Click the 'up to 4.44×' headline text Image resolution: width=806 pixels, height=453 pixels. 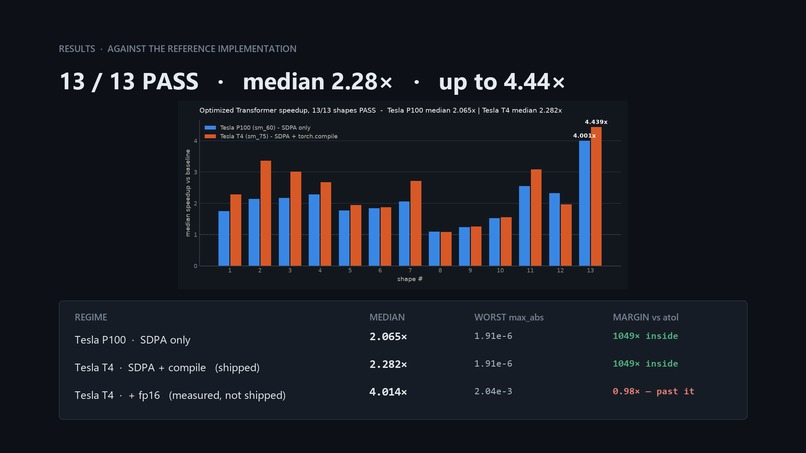501,81
